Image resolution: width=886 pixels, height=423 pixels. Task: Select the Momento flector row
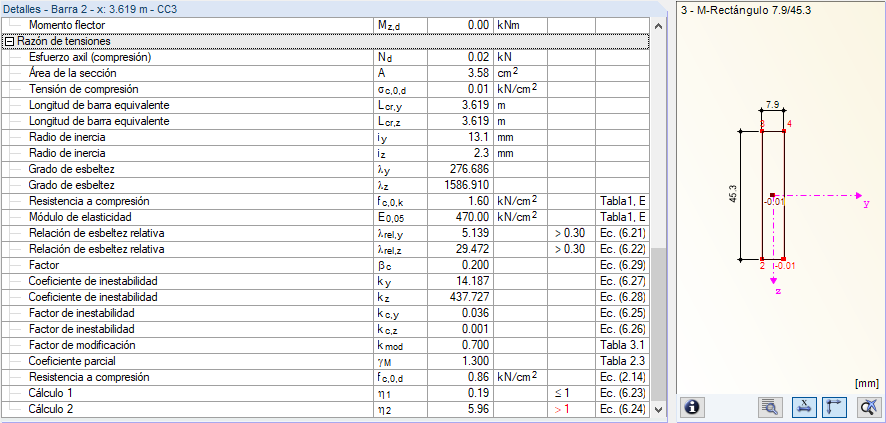tap(325, 25)
